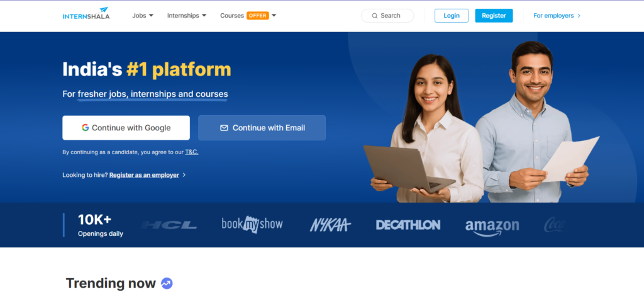Click the envelope icon on Email button
Image resolution: width=644 pixels, height=292 pixels.
[224, 128]
